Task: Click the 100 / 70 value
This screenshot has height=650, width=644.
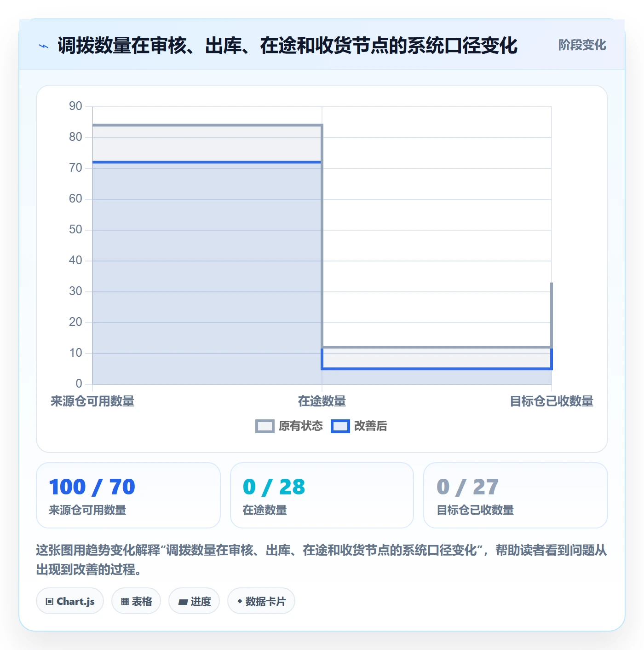Action: click(92, 487)
